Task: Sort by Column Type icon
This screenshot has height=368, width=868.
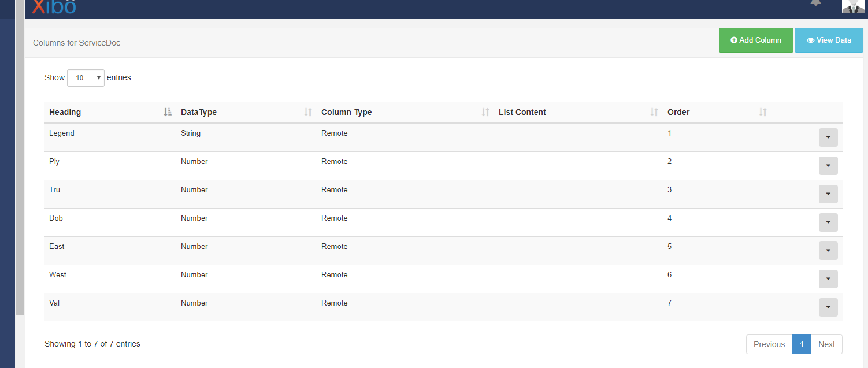Action: pyautogui.click(x=485, y=112)
